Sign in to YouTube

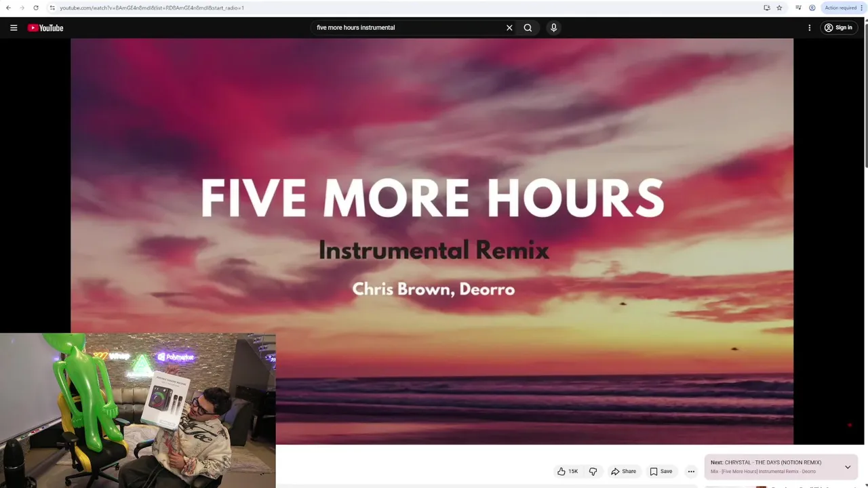pyautogui.click(x=839, y=28)
